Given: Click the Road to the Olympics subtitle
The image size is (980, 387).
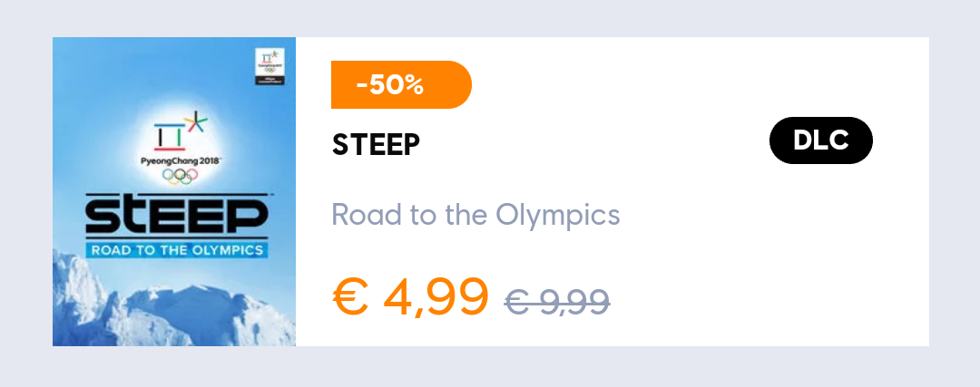Looking at the screenshot, I should pos(475,215).
